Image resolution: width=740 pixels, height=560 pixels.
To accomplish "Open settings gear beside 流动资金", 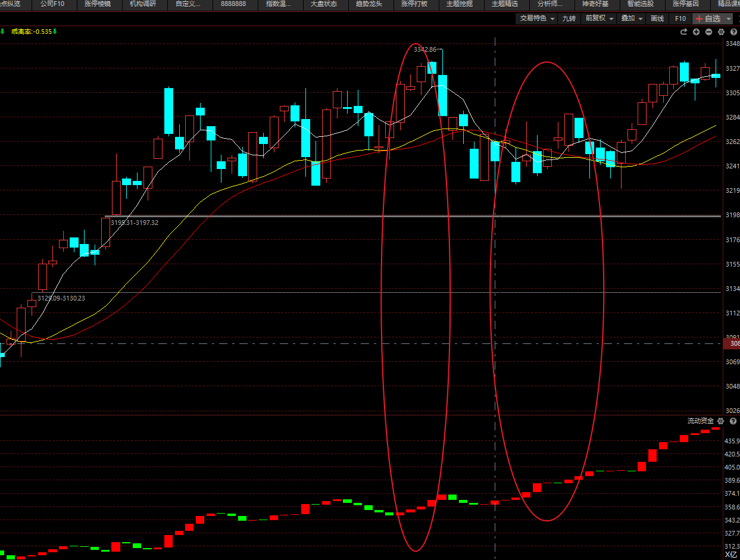I will click(x=720, y=421).
